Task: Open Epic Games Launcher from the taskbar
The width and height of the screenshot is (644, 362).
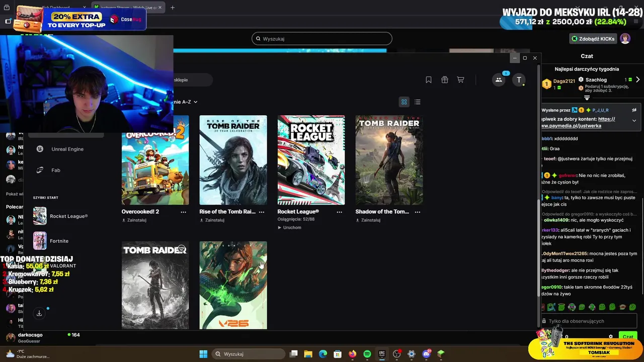Action: coord(382,354)
